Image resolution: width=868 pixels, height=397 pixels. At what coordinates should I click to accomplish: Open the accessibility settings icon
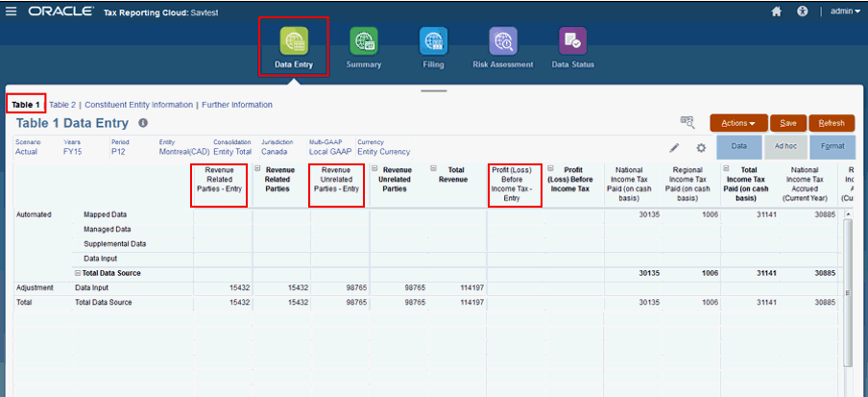pos(802,12)
